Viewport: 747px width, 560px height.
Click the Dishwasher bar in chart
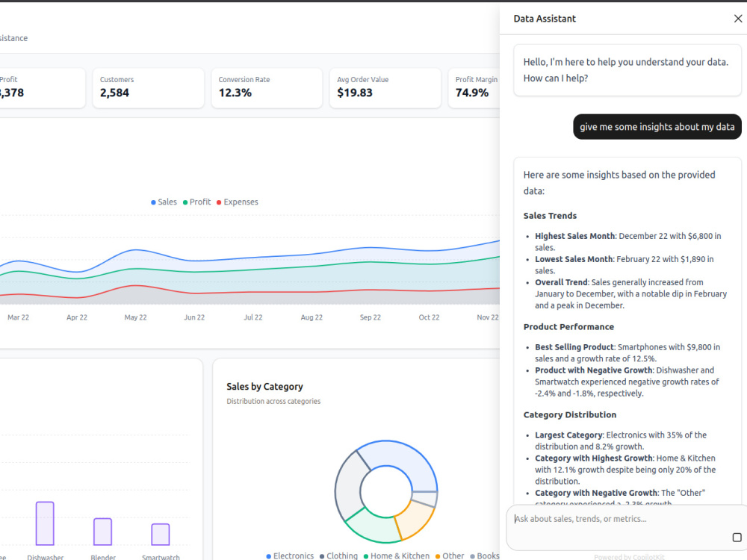tap(45, 523)
